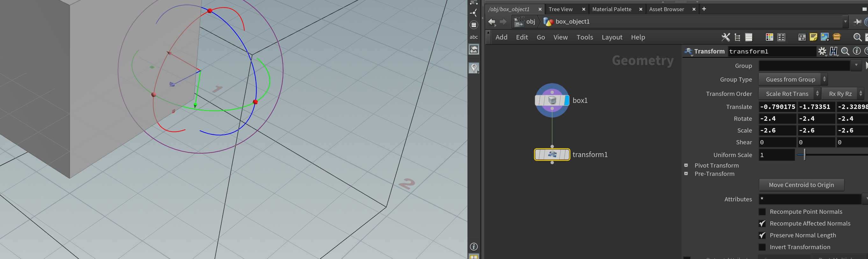Click the viewport info icon at bottom

click(474, 247)
